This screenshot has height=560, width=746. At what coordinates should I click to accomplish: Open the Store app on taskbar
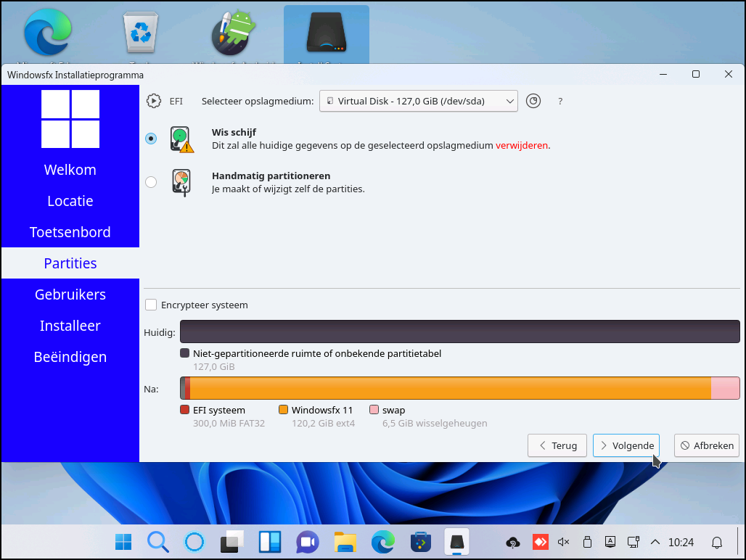[x=421, y=542]
